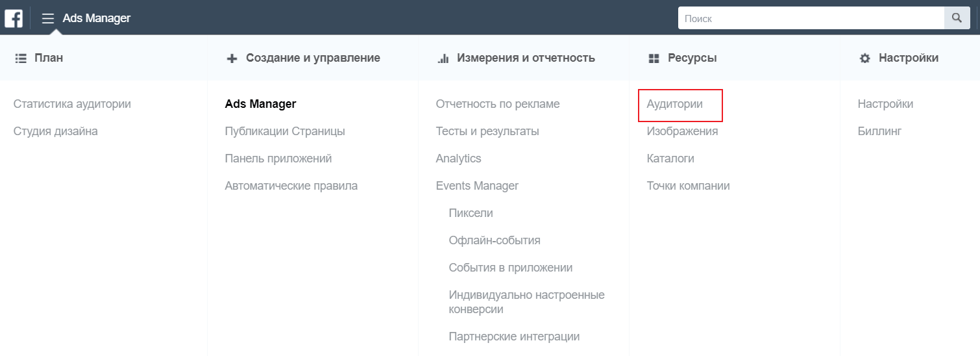Open Analytics link

click(x=458, y=159)
